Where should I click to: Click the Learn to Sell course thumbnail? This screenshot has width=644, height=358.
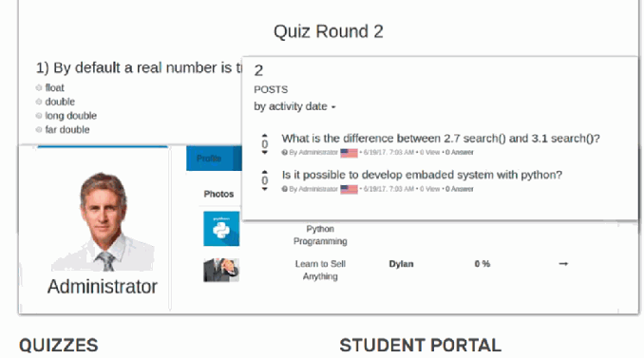[221, 270]
